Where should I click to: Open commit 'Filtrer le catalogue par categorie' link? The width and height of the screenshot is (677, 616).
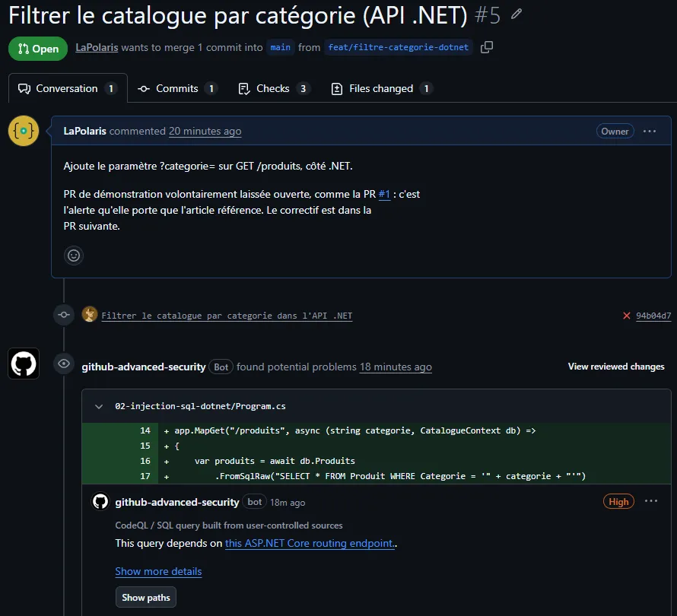coord(227,316)
